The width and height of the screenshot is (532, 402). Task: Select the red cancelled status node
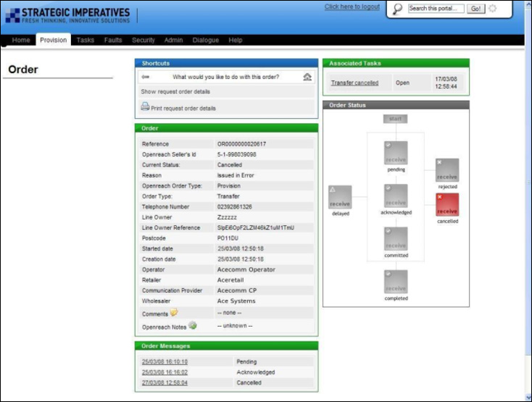click(447, 204)
